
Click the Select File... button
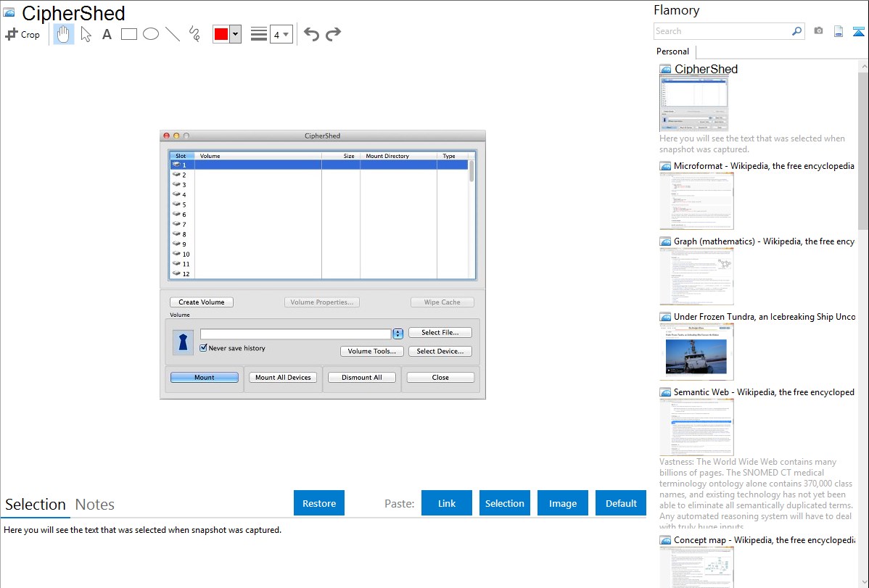(x=440, y=333)
